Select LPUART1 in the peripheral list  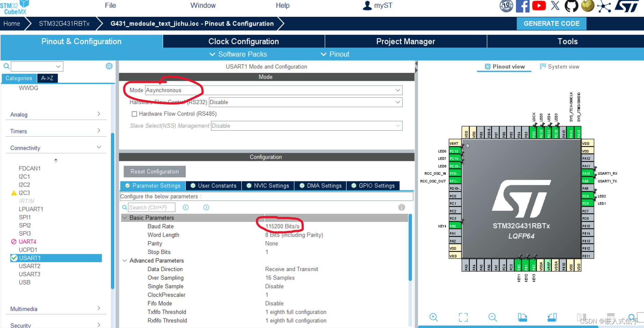[31, 209]
